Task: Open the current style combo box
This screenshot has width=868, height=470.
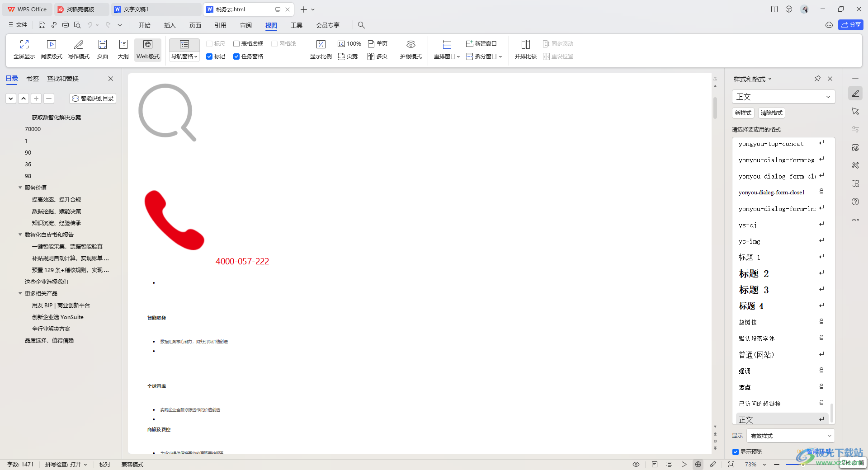Action: point(783,97)
